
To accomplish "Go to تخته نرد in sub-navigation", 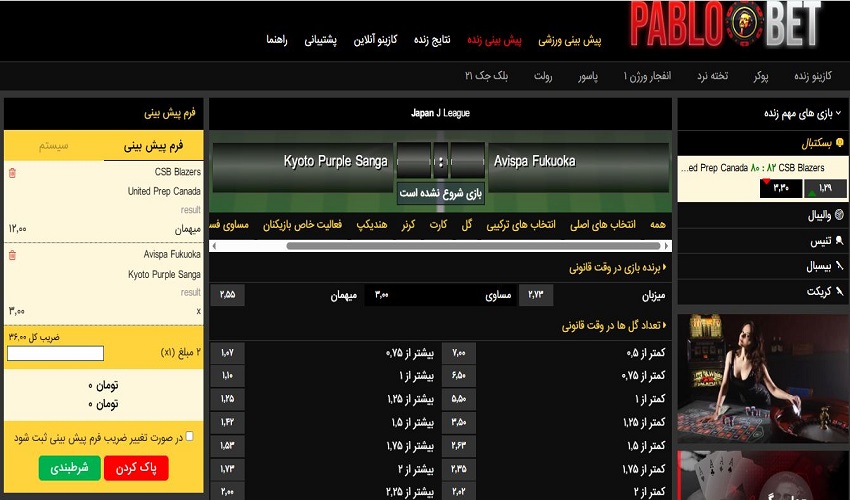I will point(712,76).
